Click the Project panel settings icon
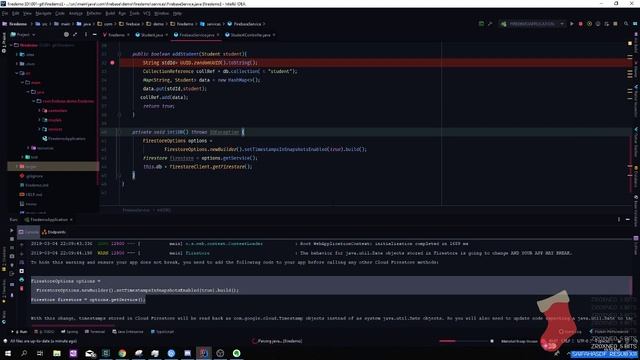Screen dimensions: 640x360 86,35
